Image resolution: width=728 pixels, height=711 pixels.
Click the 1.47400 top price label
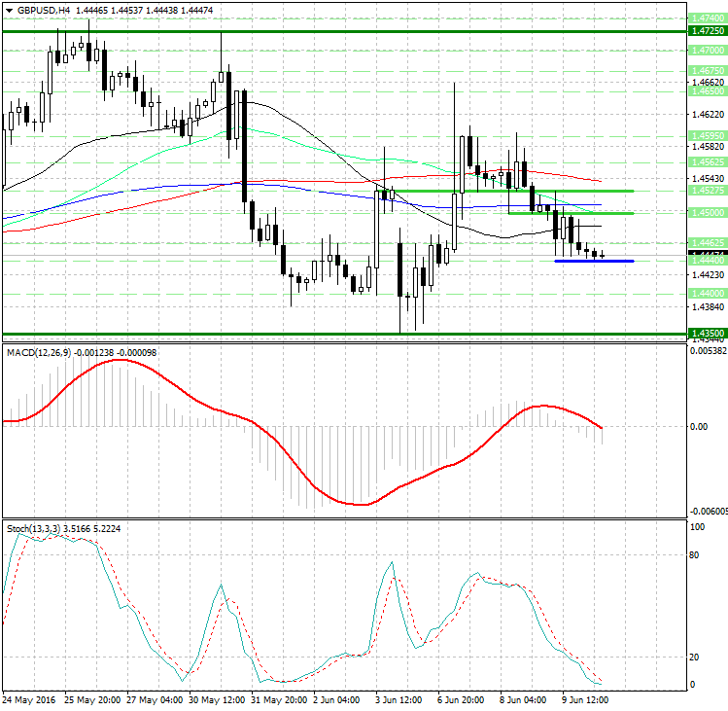click(705, 18)
